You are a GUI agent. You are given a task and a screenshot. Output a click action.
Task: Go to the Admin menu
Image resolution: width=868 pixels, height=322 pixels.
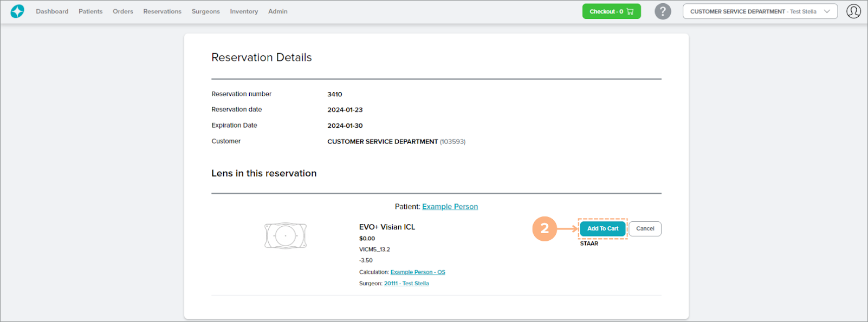277,11
